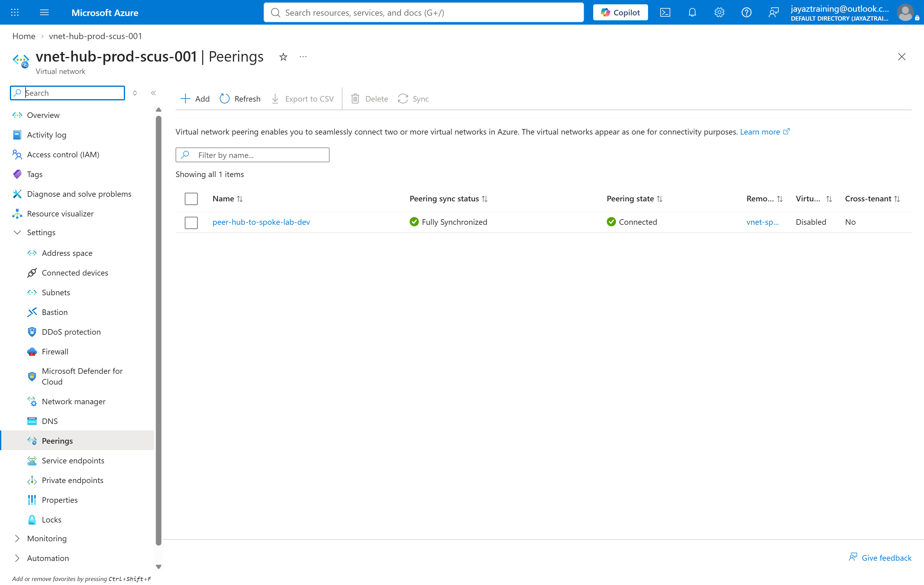
Task: Launch Cloud Shell from the top bar
Action: (665, 12)
